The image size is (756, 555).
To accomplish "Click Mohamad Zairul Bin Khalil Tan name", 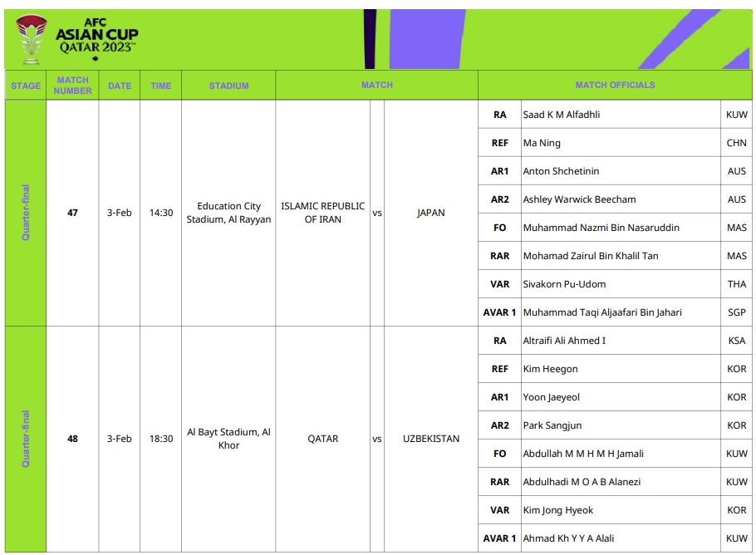I will 591,256.
